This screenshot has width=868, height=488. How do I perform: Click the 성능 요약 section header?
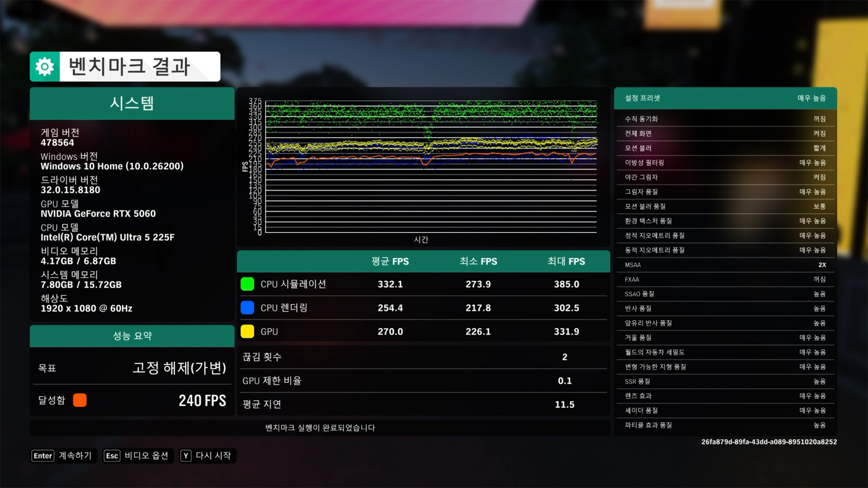pos(132,336)
